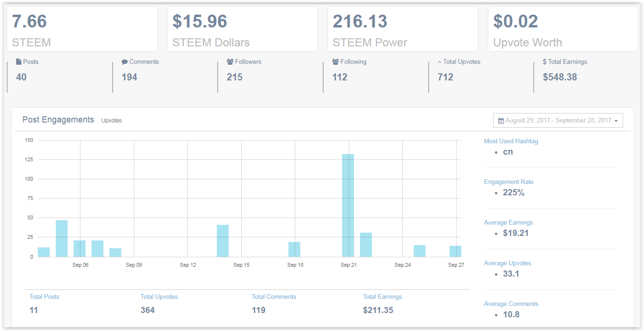The image size is (644, 331).
Task: Click the Total Upvotes value 364
Action: tap(148, 310)
